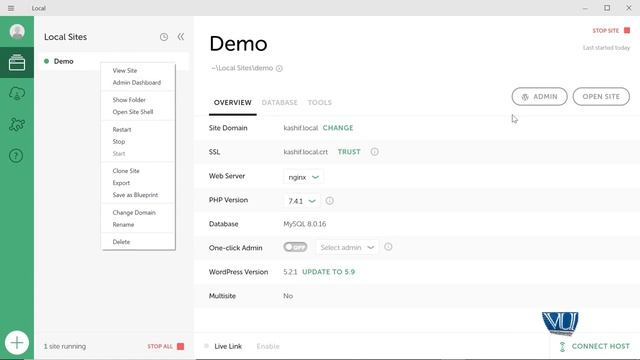Click the OPEN SITE button

(601, 97)
